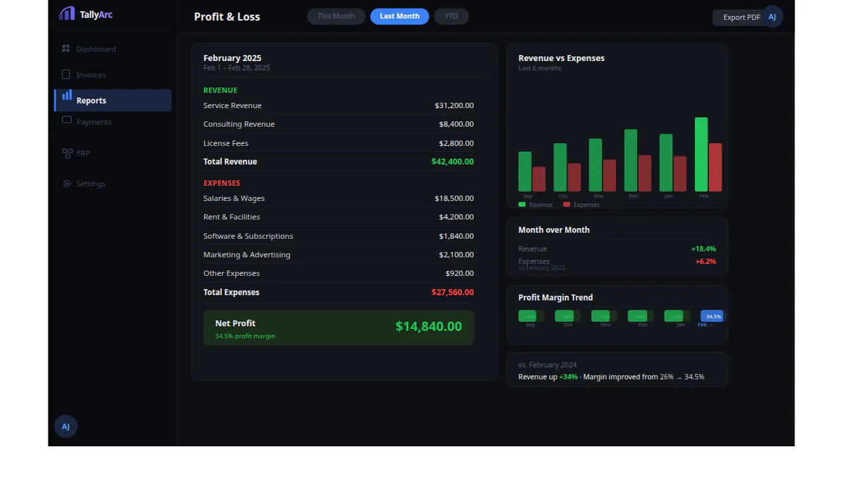
Task: Click the '+18.4%' revenue change value
Action: (704, 249)
